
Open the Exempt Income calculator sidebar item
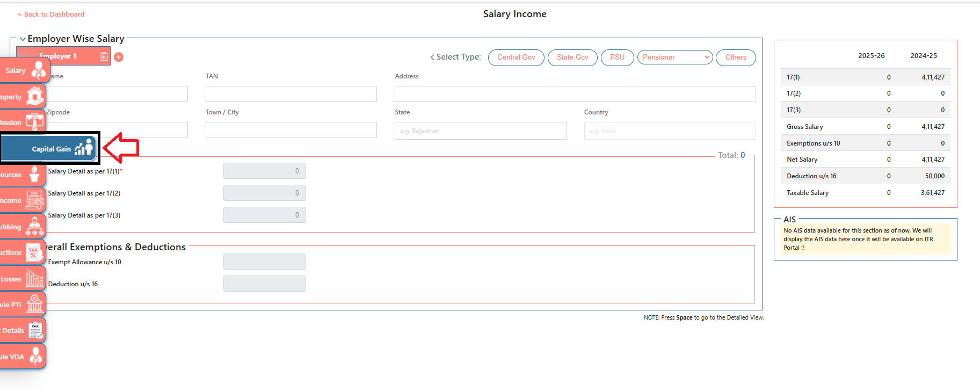point(23,200)
